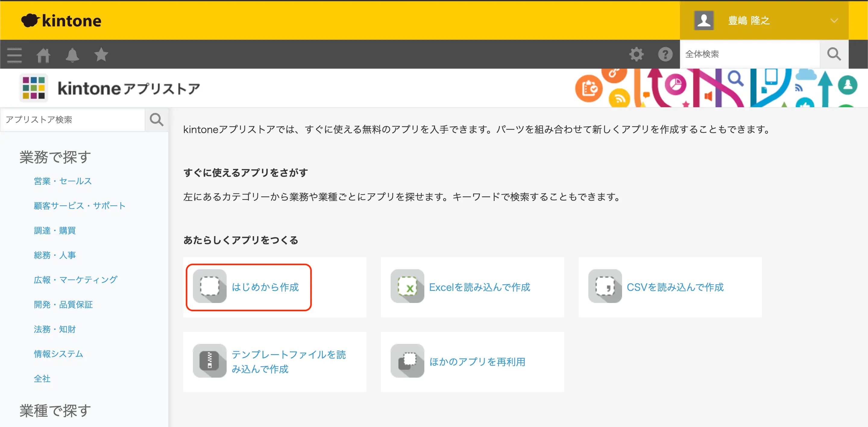Click the kintone app store grid icon

click(33, 88)
